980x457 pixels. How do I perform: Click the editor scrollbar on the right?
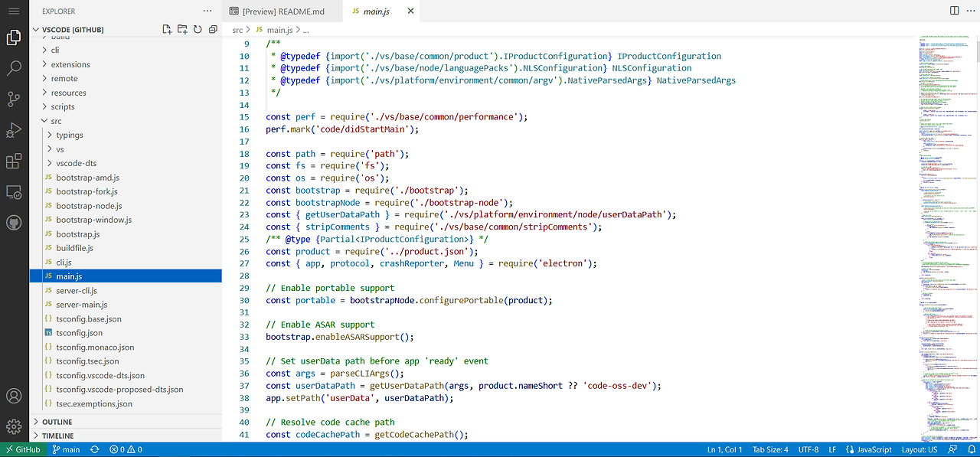975,54
